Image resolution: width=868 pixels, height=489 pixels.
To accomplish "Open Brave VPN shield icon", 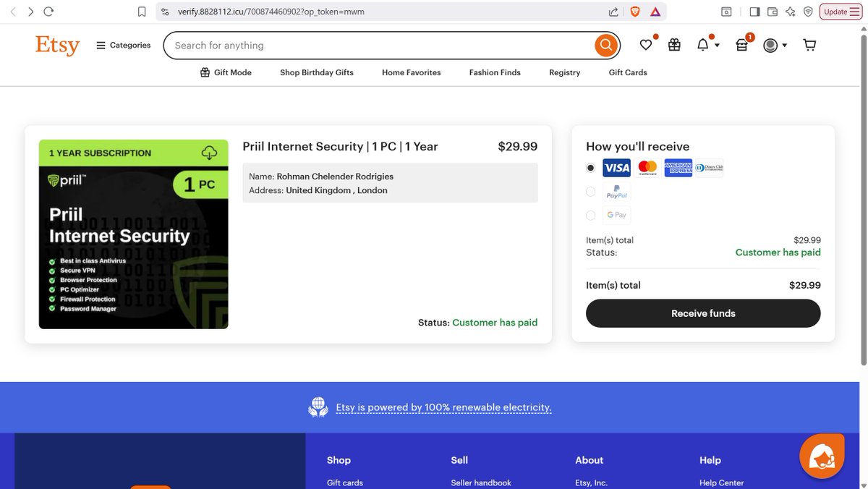I will click(808, 12).
